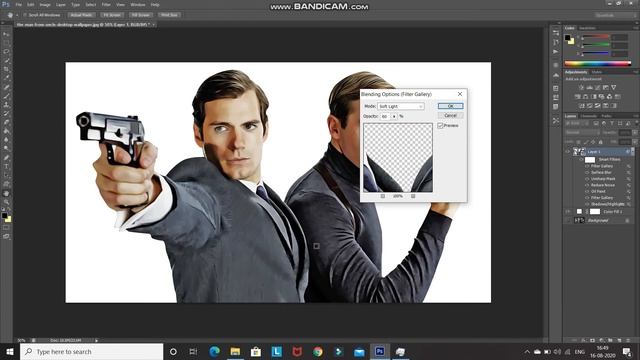The image size is (640, 360).
Task: Click the Actual Pixels button
Action: point(81,15)
